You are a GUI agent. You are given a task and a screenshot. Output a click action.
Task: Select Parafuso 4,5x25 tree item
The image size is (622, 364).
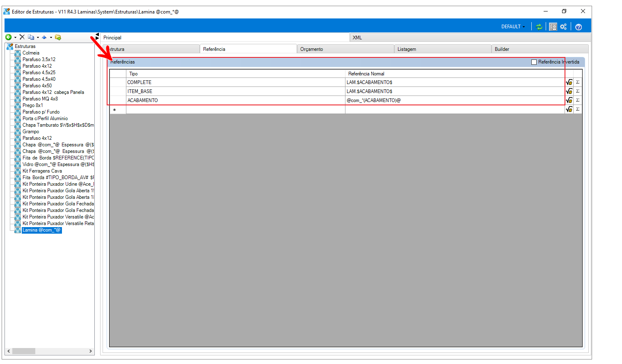pyautogui.click(x=39, y=73)
